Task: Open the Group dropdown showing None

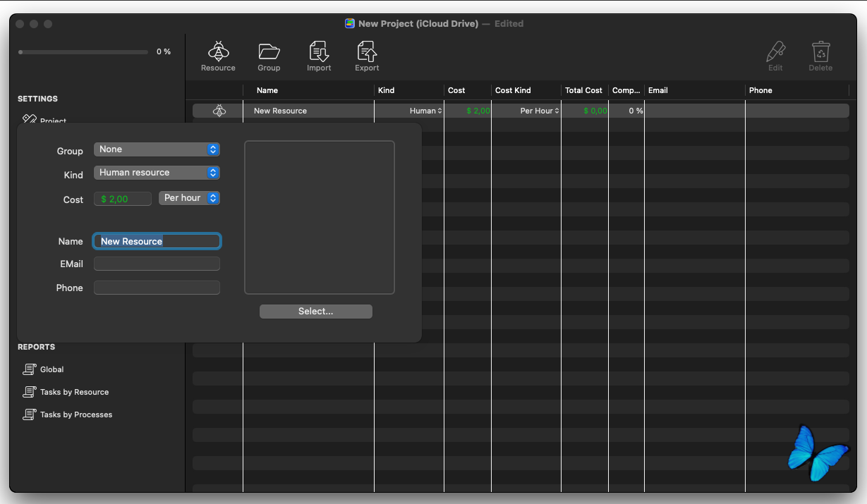Action: pyautogui.click(x=157, y=149)
